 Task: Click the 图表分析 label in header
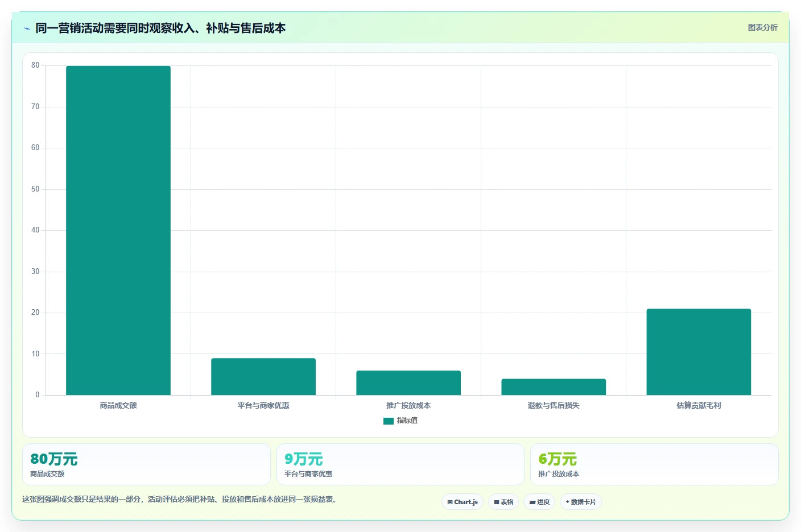762,27
